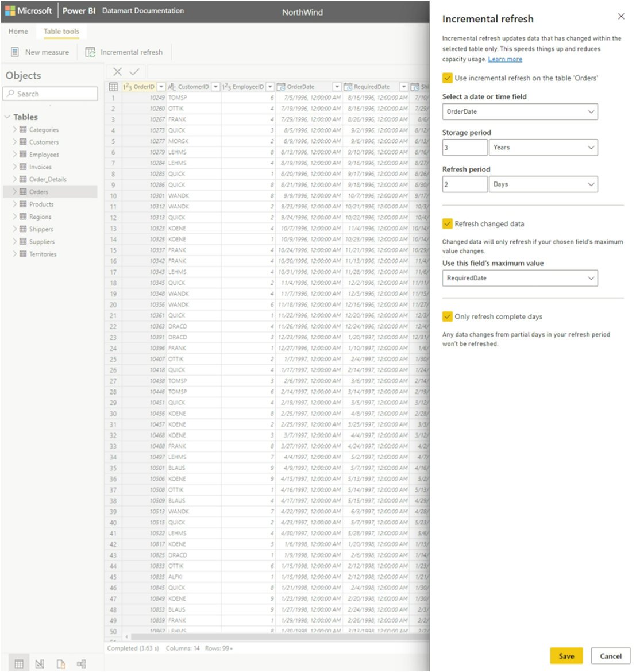Open the Table tools tab
636x672 pixels.
(61, 32)
